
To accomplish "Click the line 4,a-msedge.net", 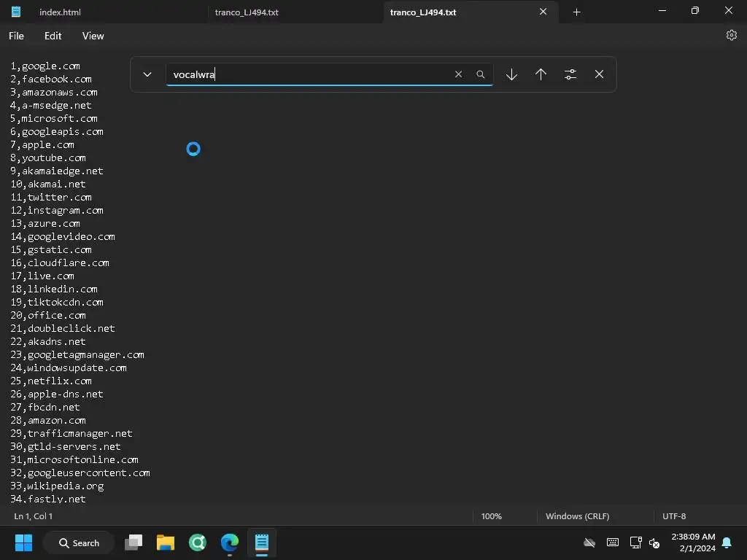I will coord(51,105).
